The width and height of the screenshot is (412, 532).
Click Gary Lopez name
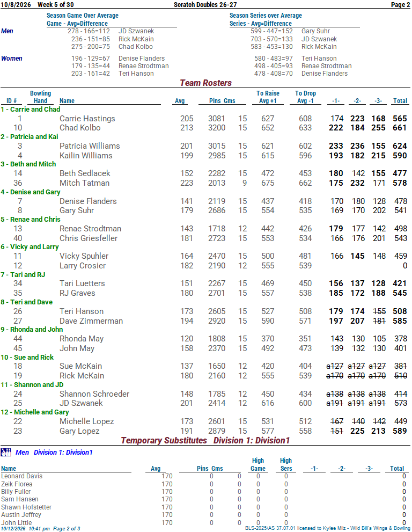(x=79, y=431)
